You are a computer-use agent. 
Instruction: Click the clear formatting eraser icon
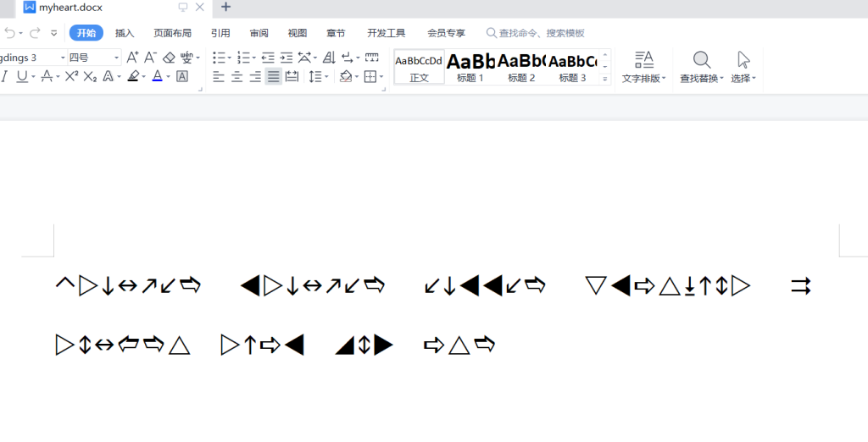point(168,58)
